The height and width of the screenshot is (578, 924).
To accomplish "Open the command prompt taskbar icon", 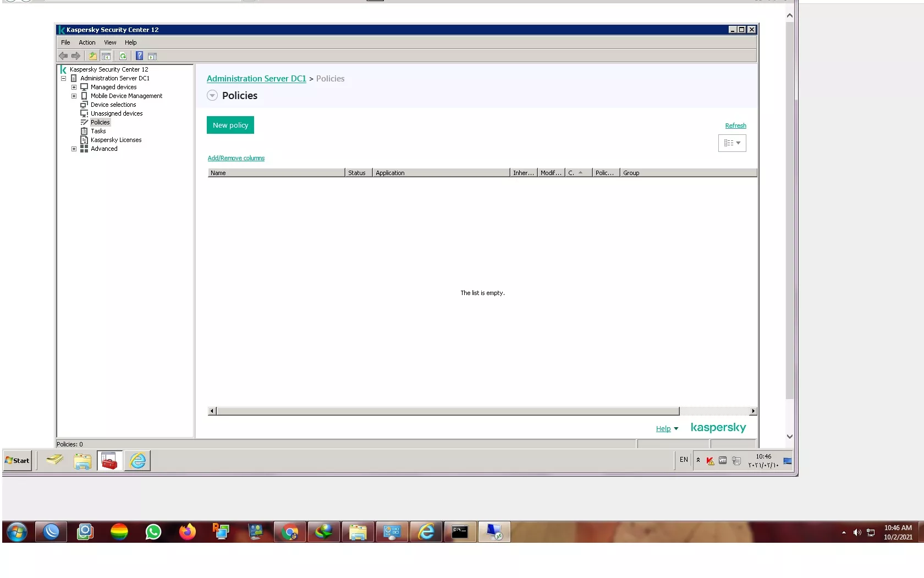I will pos(460,532).
